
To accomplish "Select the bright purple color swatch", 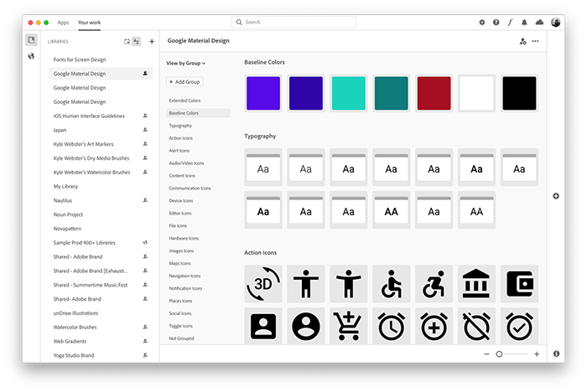I will point(263,93).
